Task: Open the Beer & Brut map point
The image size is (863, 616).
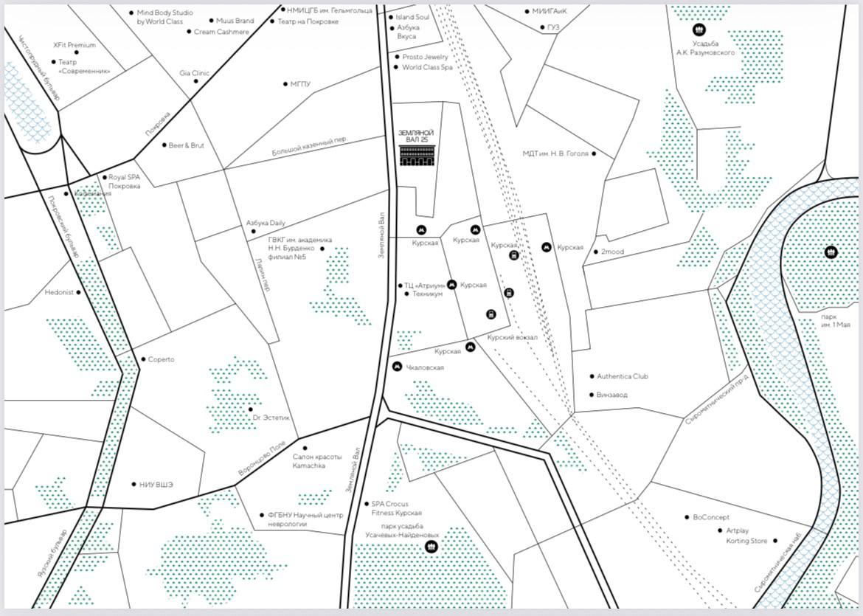Action: pyautogui.click(x=164, y=145)
